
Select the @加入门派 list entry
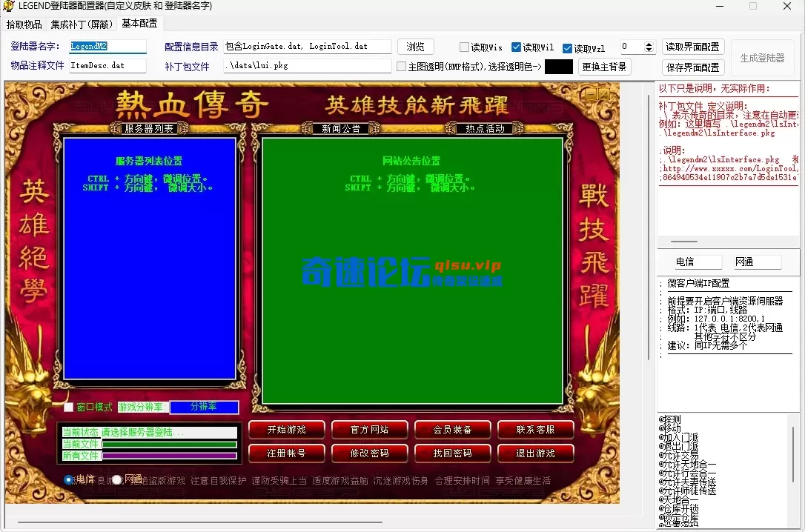(x=679, y=437)
